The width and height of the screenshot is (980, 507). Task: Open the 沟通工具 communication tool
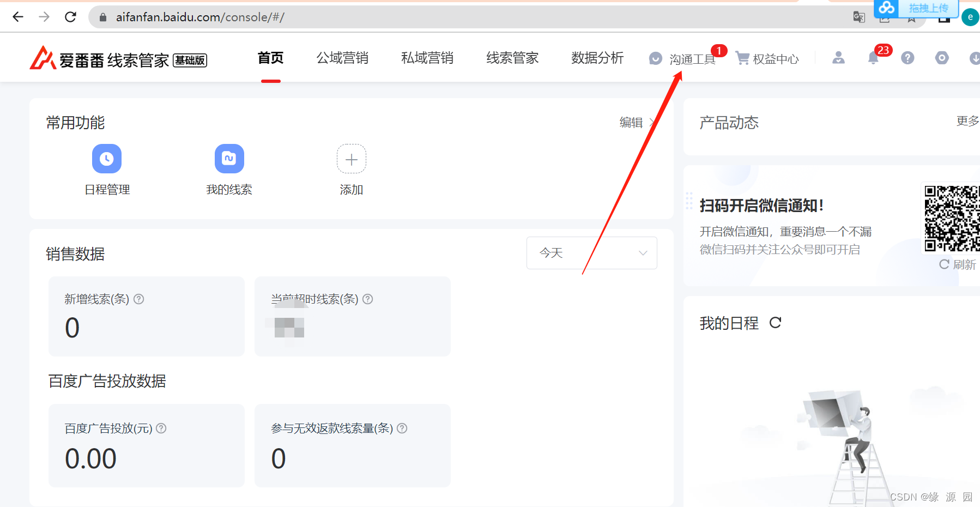click(x=692, y=59)
